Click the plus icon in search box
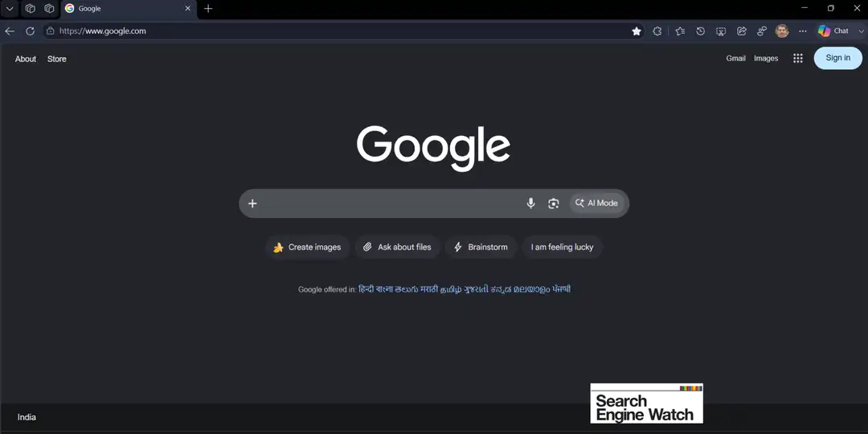This screenshot has height=434, width=868. [x=252, y=203]
